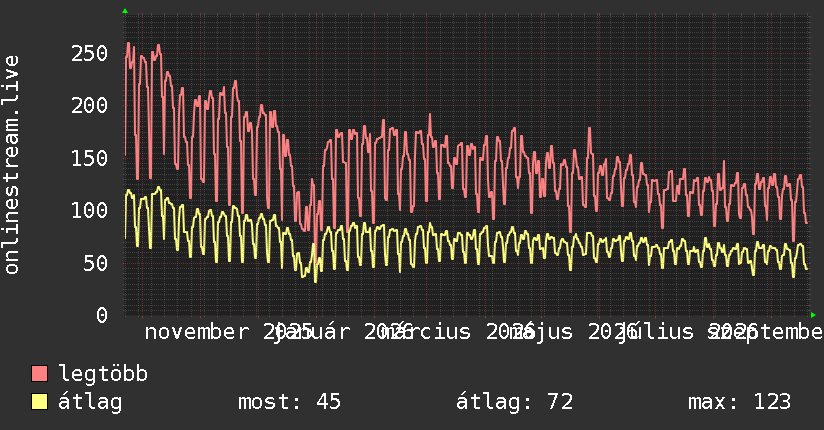Screen dimensions: 824x430
Task: Click the átlag legend label beside yellow swatch
Action: [90, 402]
